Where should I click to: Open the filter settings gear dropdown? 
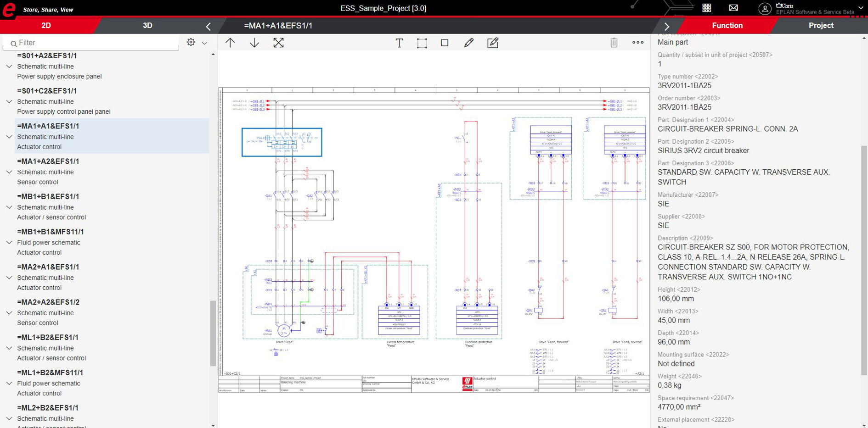(x=196, y=43)
